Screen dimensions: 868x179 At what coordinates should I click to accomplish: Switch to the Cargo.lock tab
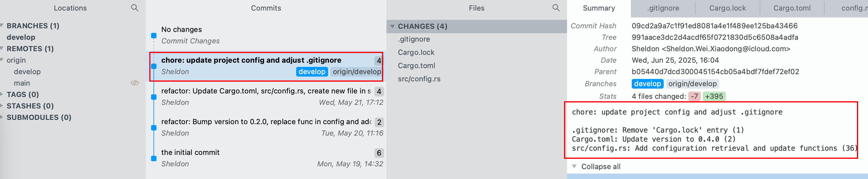(727, 8)
